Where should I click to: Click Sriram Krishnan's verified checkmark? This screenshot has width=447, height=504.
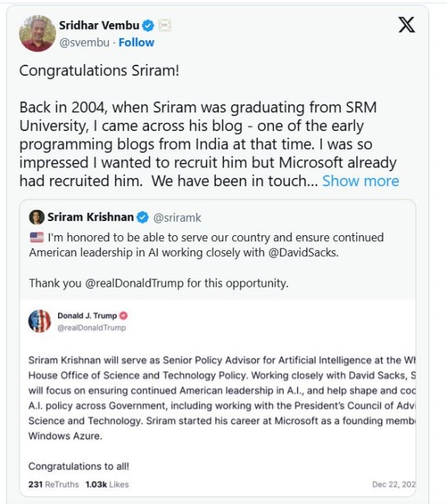(142, 217)
